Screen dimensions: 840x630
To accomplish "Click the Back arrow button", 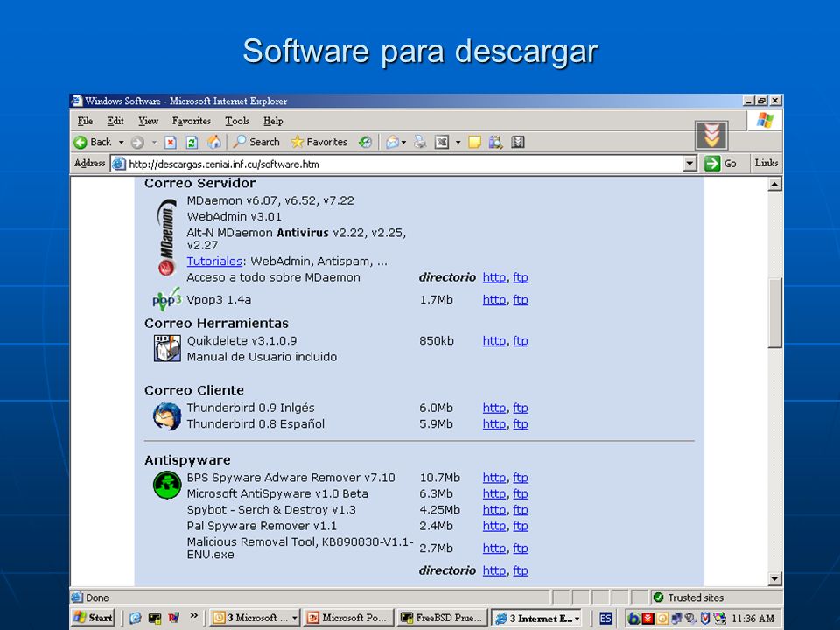I will (x=92, y=142).
